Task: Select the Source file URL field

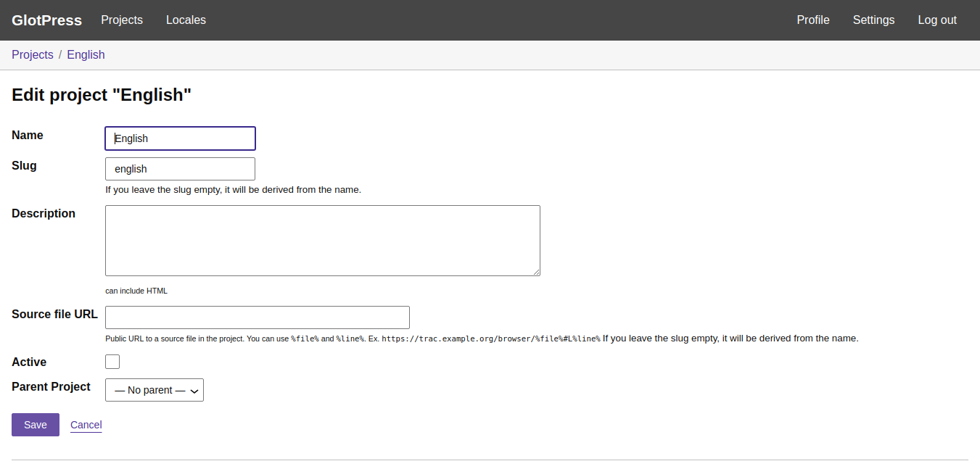Action: click(x=258, y=317)
